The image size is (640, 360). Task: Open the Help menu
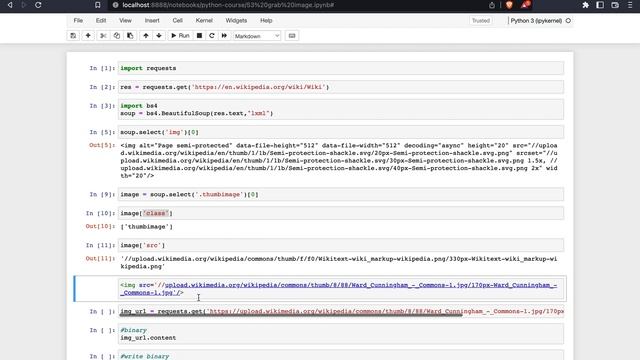click(266, 20)
